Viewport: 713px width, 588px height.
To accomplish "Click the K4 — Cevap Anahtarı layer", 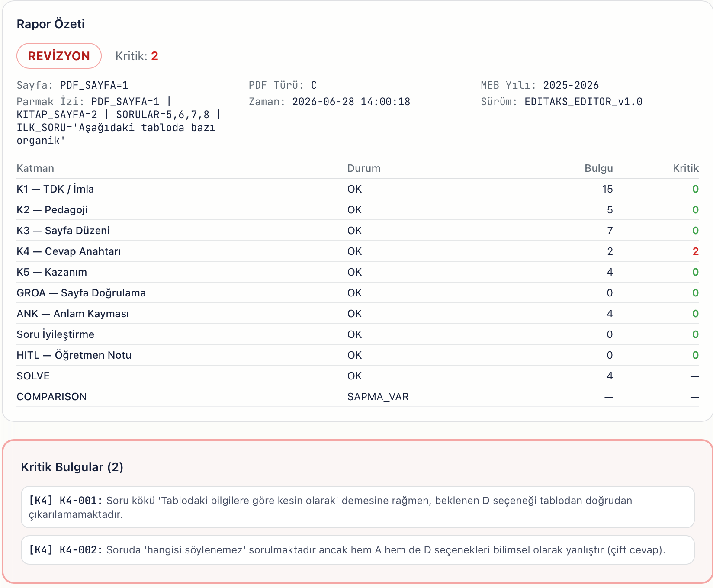I will [69, 251].
